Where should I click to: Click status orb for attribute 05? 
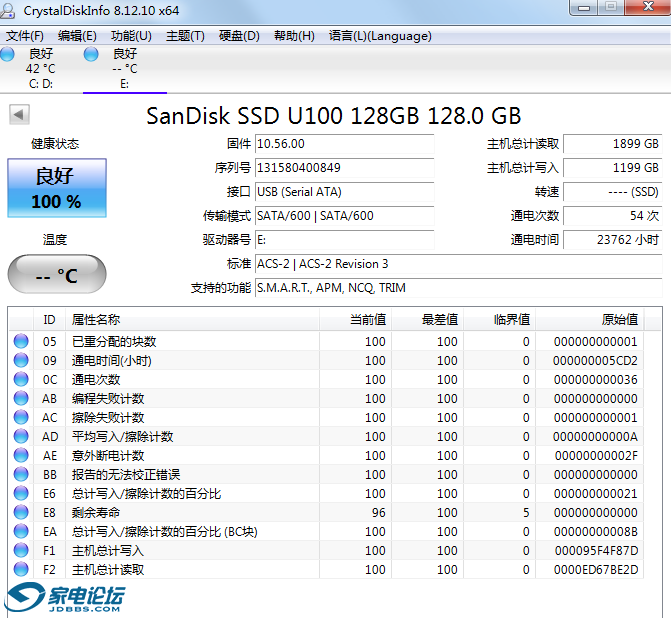(21, 341)
